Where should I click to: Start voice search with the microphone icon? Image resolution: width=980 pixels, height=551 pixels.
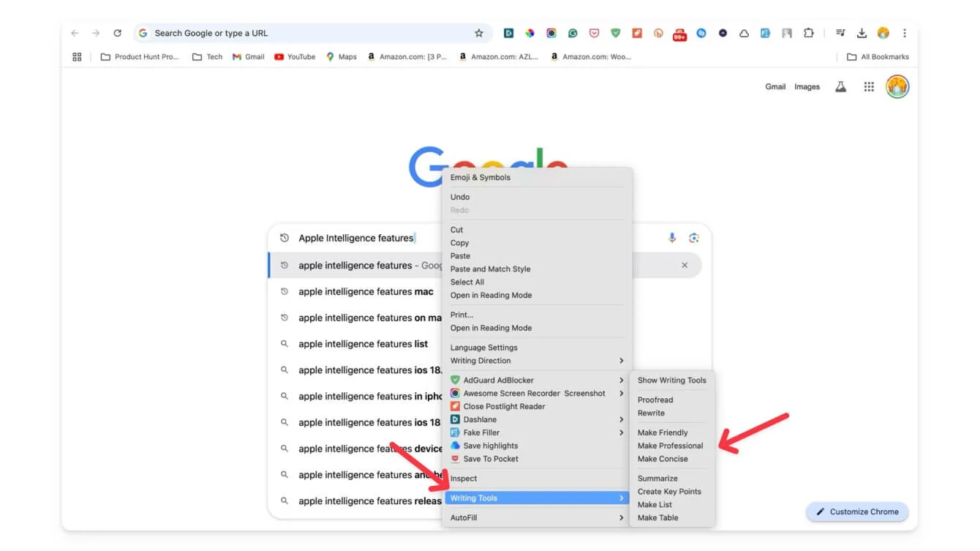(672, 238)
